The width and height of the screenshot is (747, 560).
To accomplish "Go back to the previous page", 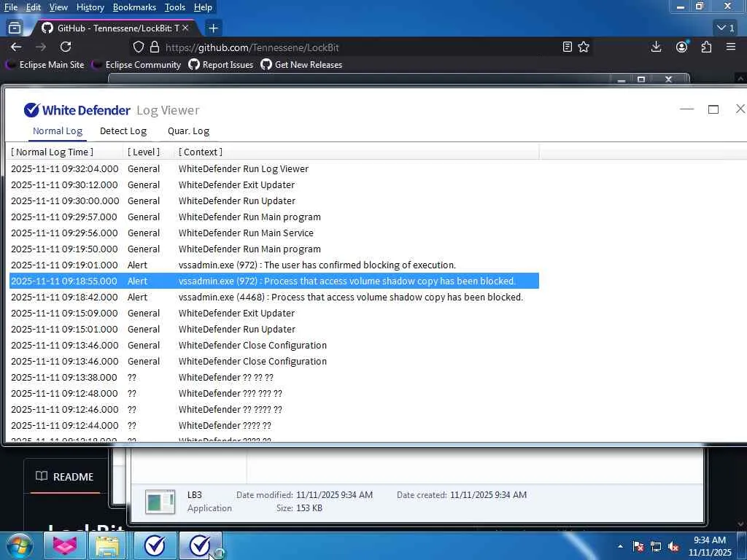I will coord(16,47).
